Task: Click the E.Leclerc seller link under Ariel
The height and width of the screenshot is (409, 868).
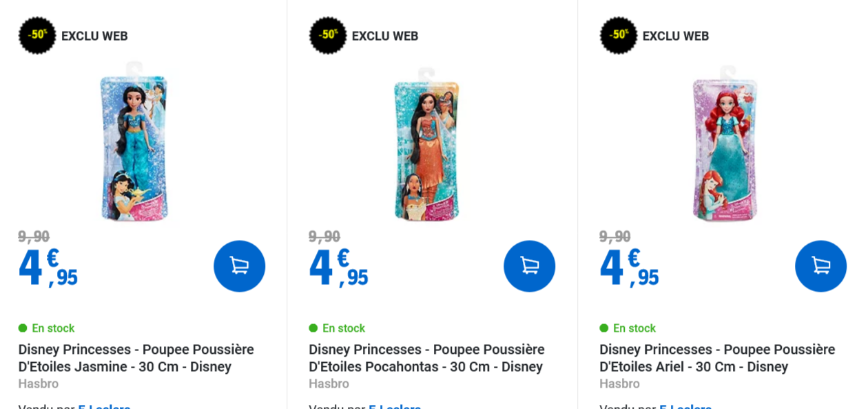Action: point(685,406)
